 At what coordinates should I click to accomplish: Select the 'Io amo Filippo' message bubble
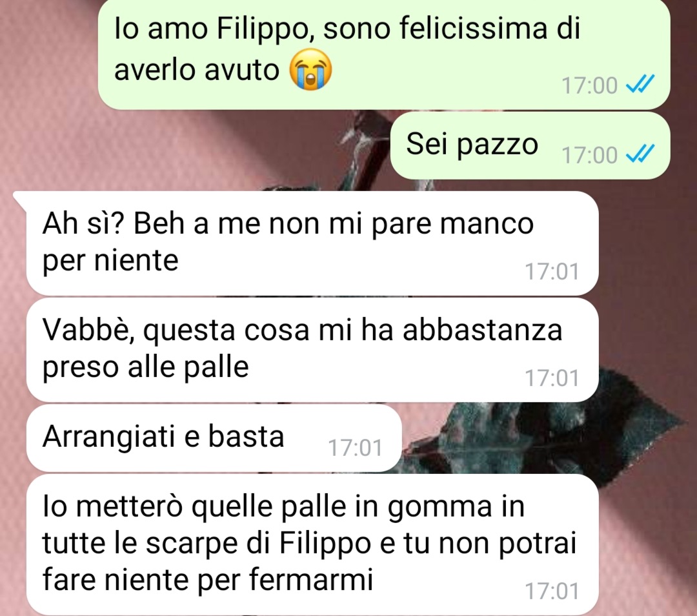point(384,54)
